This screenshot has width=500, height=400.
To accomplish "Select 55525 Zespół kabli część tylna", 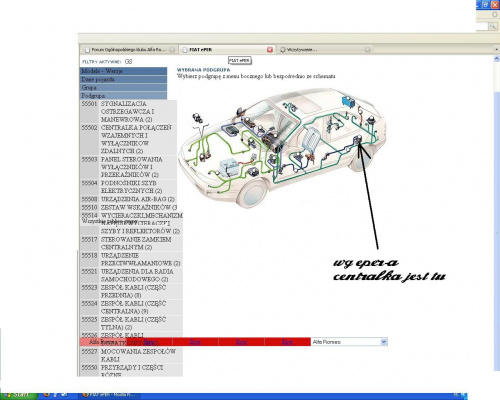I will tap(131, 323).
